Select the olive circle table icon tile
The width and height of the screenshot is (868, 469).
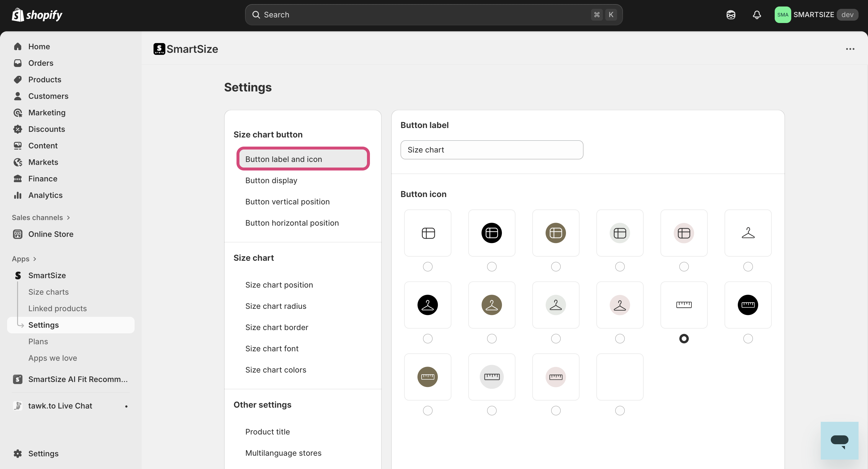point(555,233)
